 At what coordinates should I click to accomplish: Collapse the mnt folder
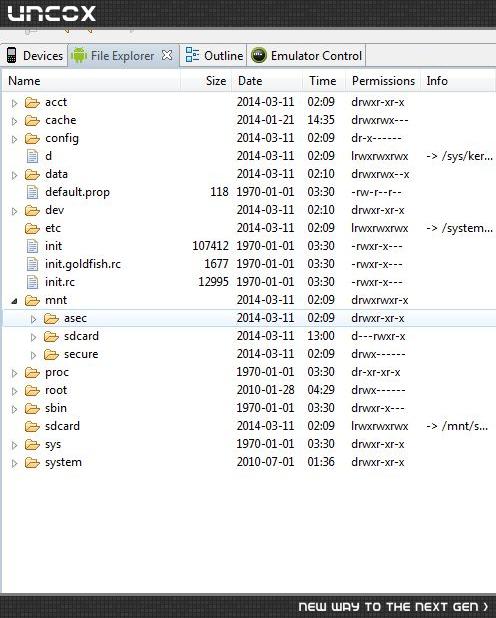pos(14,302)
